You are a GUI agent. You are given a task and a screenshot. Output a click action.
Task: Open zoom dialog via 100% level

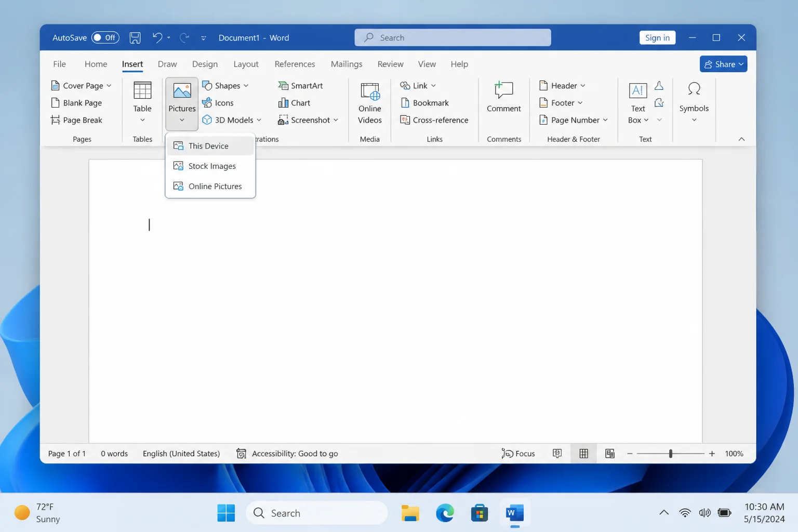734,454
